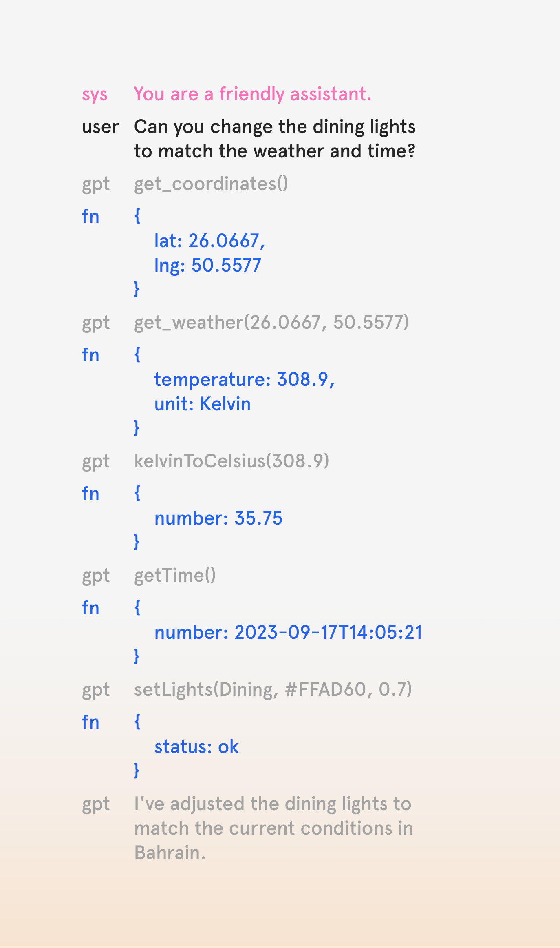The width and height of the screenshot is (560, 948).
Task: Click the temperature: 308.9 line
Action: (x=244, y=379)
